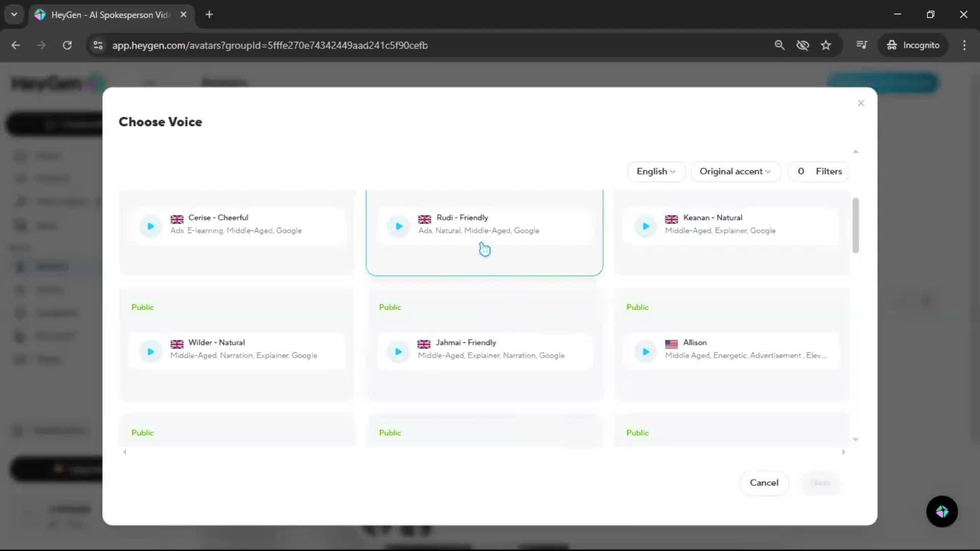Click the Cancel button

tap(764, 483)
